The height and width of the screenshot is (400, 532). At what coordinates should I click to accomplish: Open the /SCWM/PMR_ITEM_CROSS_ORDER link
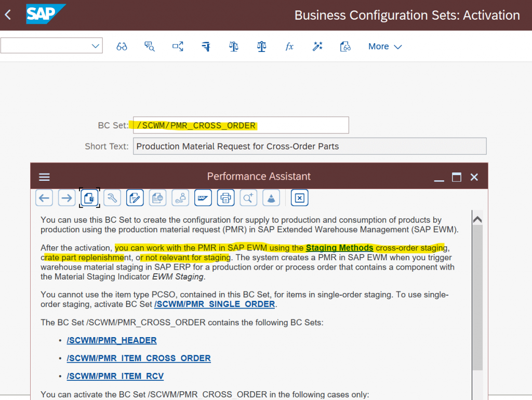click(x=139, y=358)
